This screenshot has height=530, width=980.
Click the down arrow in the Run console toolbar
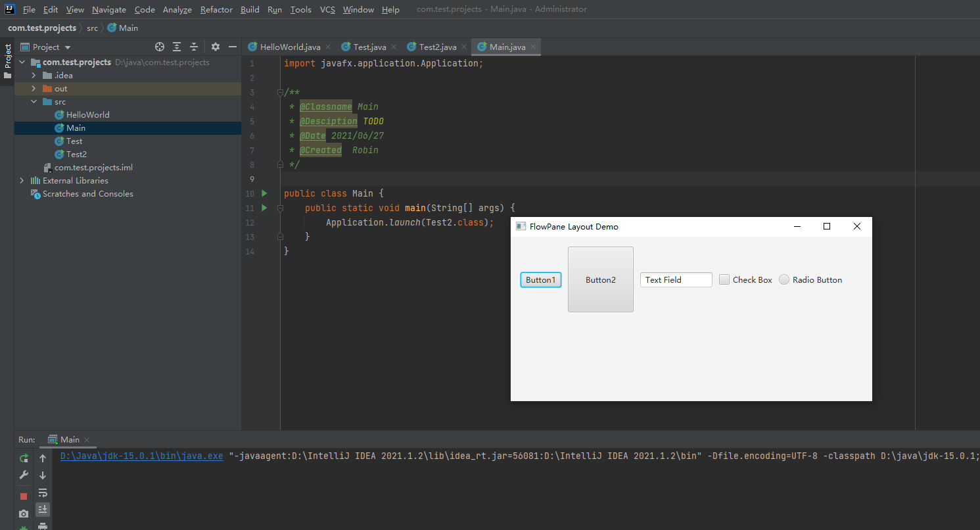(43, 475)
